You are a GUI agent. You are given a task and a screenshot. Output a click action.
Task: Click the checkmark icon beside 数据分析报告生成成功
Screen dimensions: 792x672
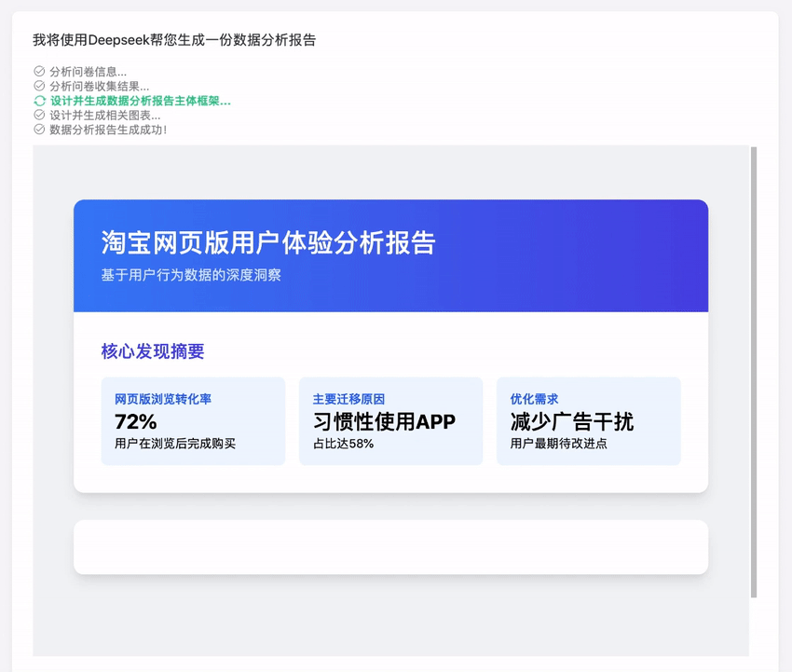click(39, 130)
